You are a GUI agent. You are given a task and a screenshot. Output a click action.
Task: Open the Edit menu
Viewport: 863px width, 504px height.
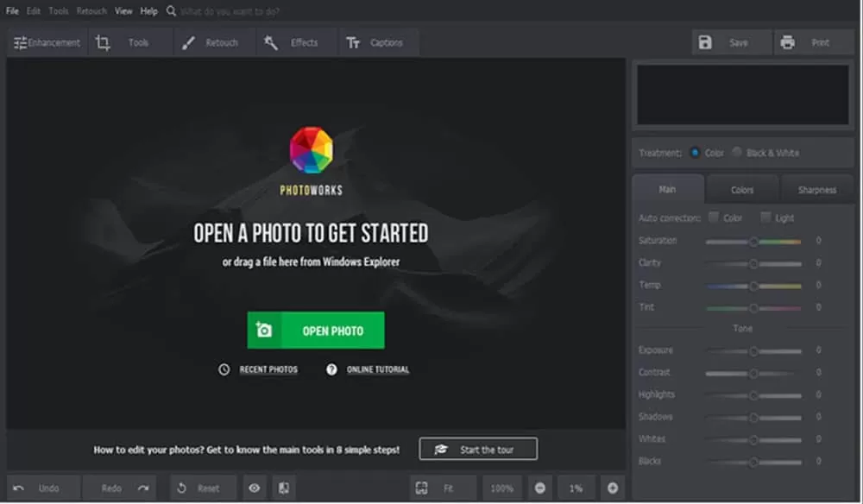pyautogui.click(x=34, y=11)
